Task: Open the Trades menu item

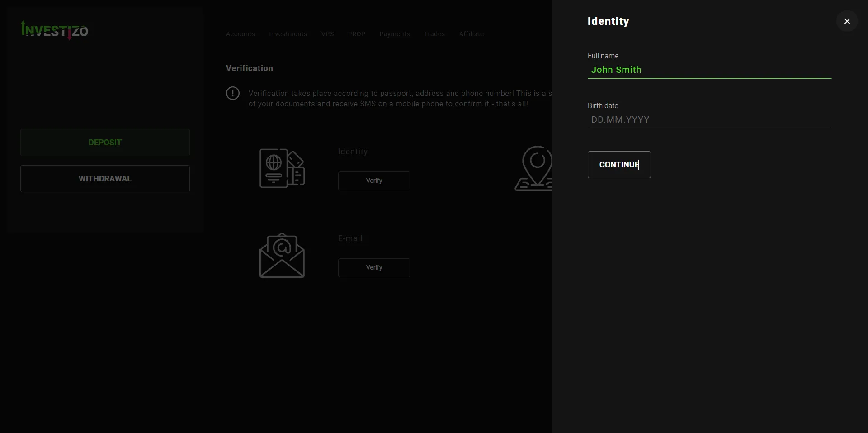Action: (434, 34)
